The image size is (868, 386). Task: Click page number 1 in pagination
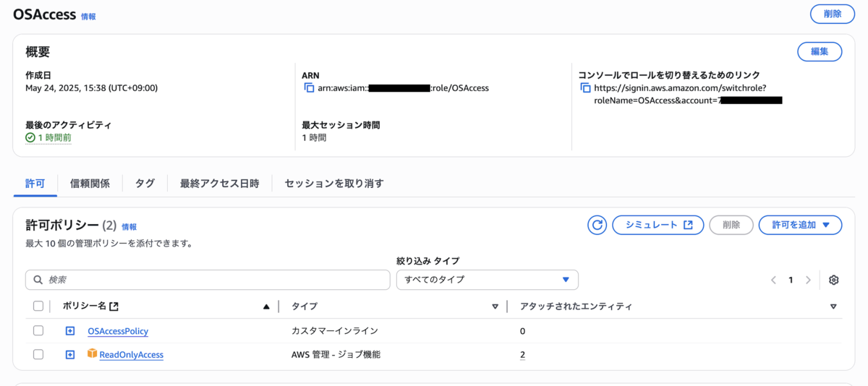click(x=791, y=280)
